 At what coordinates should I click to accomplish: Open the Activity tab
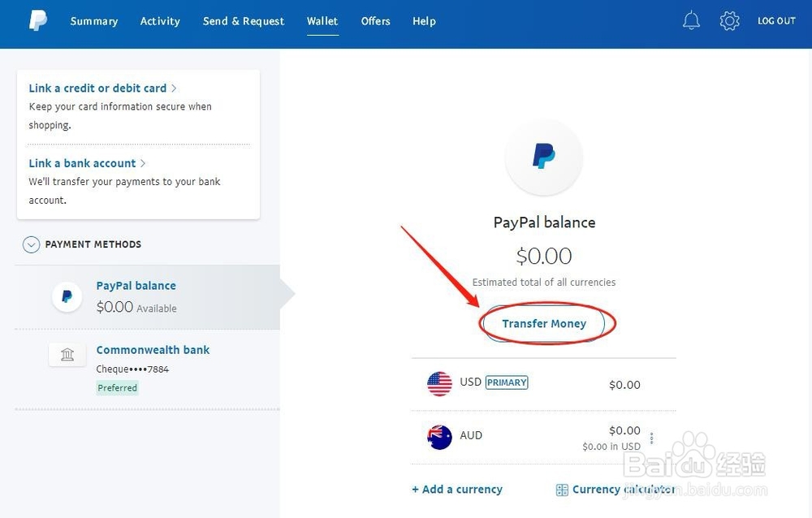click(x=160, y=21)
